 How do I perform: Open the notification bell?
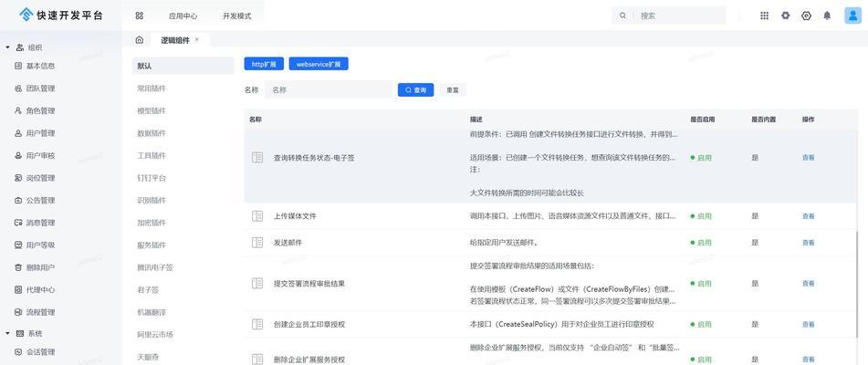coord(827,16)
